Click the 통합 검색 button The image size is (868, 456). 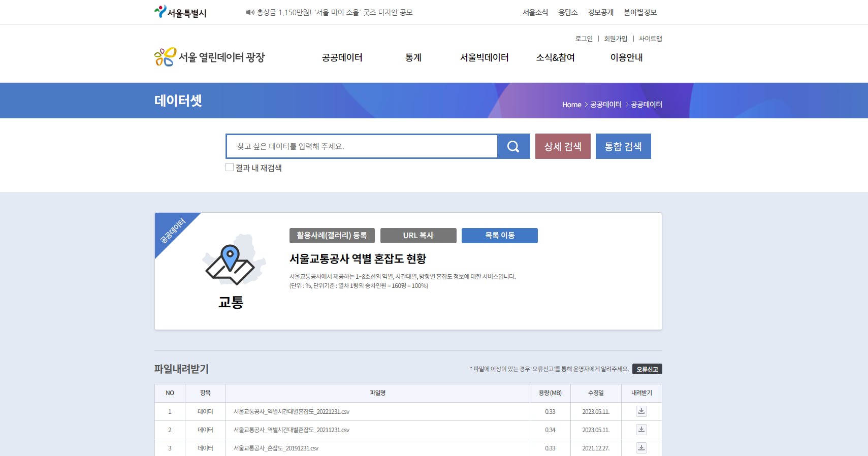pos(623,146)
